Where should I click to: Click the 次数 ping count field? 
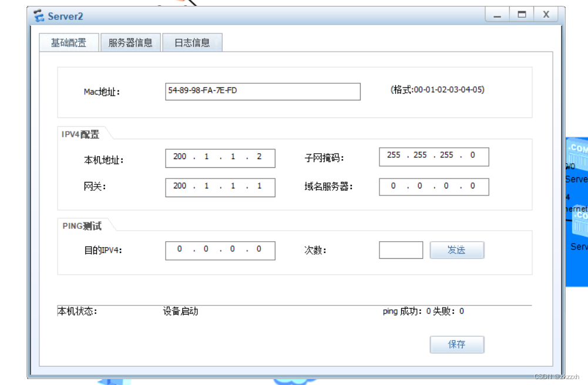pos(401,249)
